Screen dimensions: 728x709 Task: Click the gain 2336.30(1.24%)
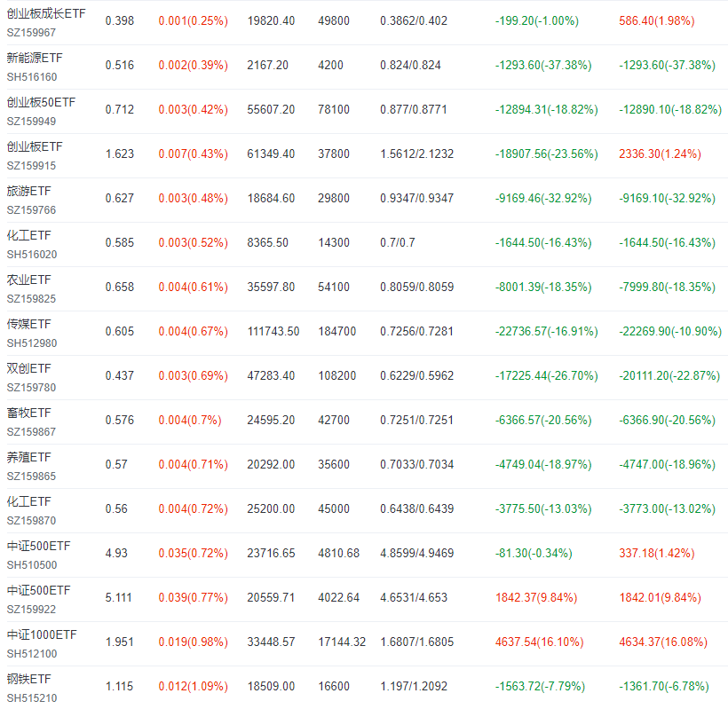tap(660, 154)
